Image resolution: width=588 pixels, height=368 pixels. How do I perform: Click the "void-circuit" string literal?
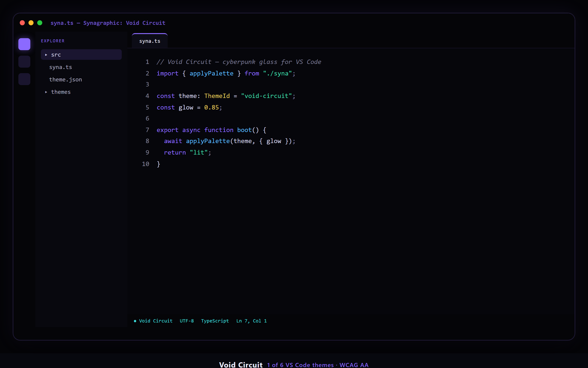tap(266, 96)
